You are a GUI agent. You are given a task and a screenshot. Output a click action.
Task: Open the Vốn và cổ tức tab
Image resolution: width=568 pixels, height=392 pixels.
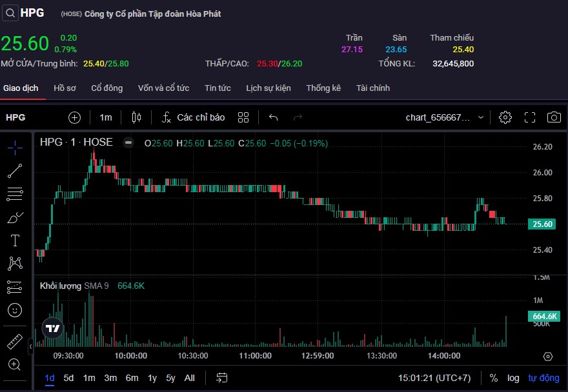point(163,88)
